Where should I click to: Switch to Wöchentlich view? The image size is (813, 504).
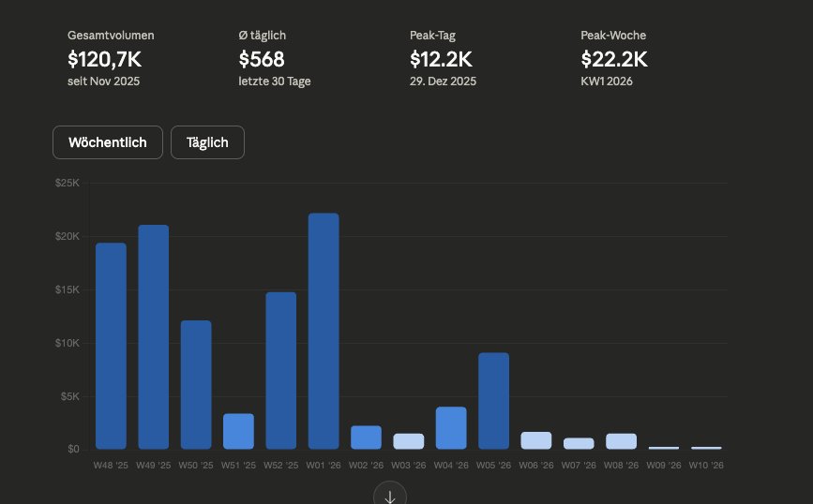coord(108,142)
